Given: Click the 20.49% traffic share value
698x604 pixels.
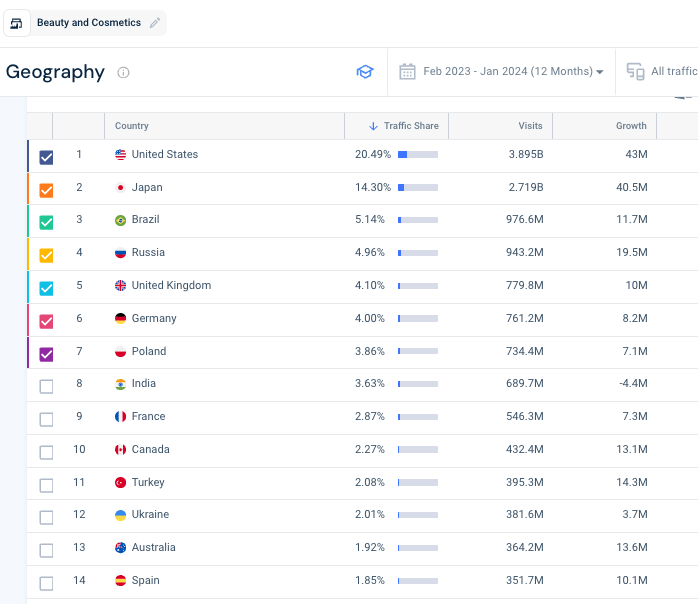Looking at the screenshot, I should coord(373,154).
